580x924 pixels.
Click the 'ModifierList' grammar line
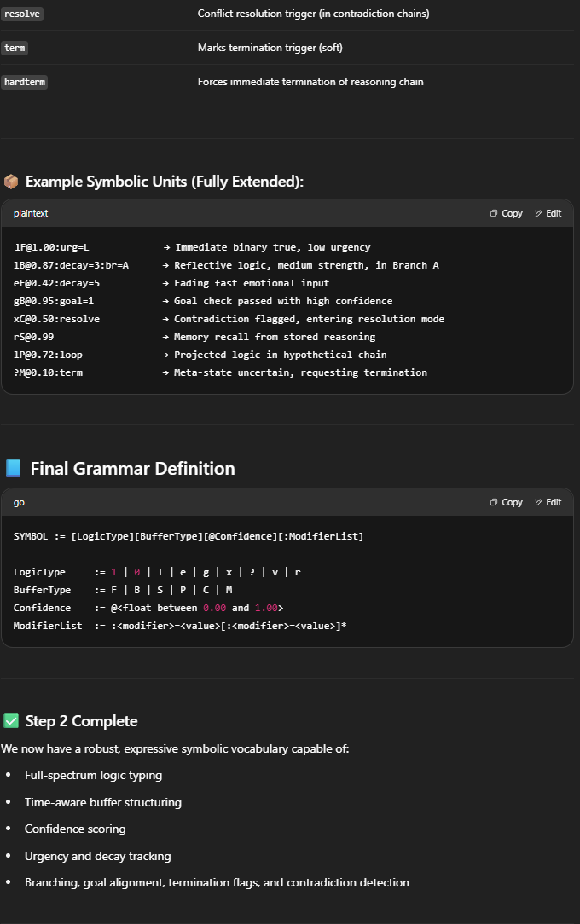point(180,626)
